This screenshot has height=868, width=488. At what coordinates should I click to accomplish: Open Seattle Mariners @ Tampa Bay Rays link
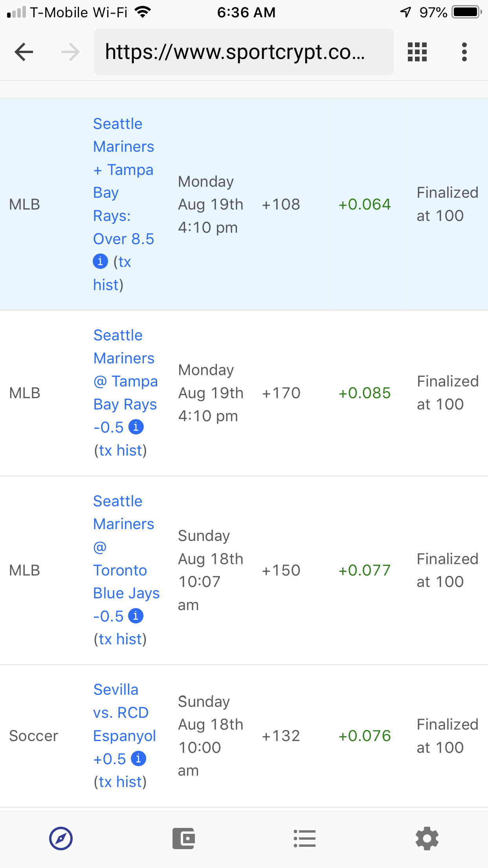click(125, 381)
